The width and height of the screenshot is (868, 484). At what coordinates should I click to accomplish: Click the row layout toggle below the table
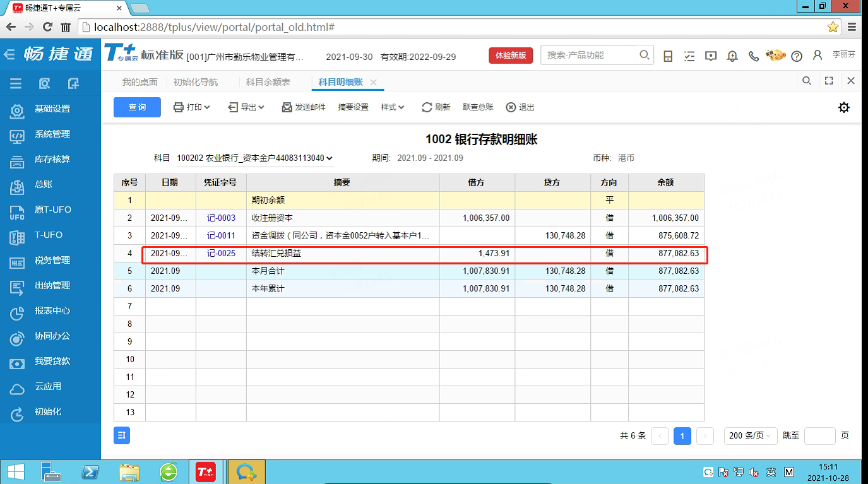pos(122,435)
